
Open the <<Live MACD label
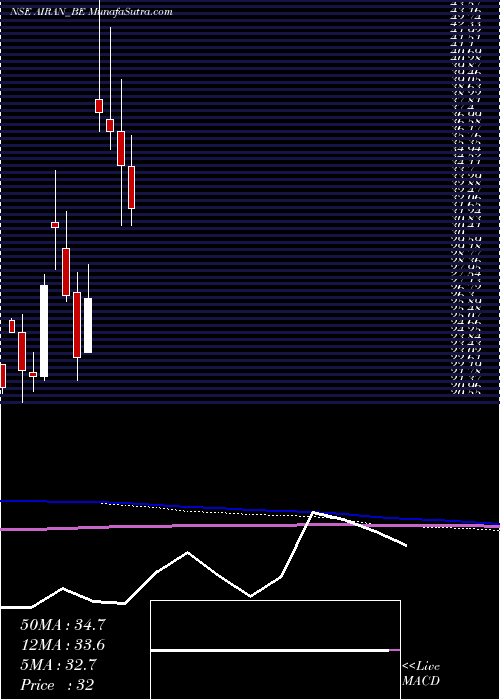pos(421,673)
